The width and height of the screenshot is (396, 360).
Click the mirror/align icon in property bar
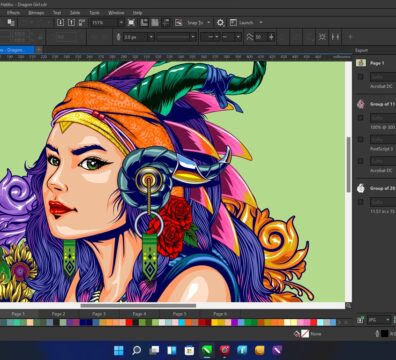point(335,37)
